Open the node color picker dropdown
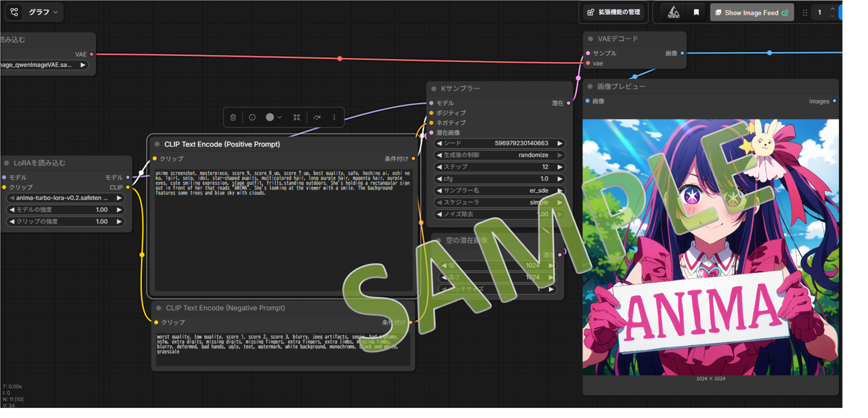The image size is (868, 418). pyautogui.click(x=274, y=117)
